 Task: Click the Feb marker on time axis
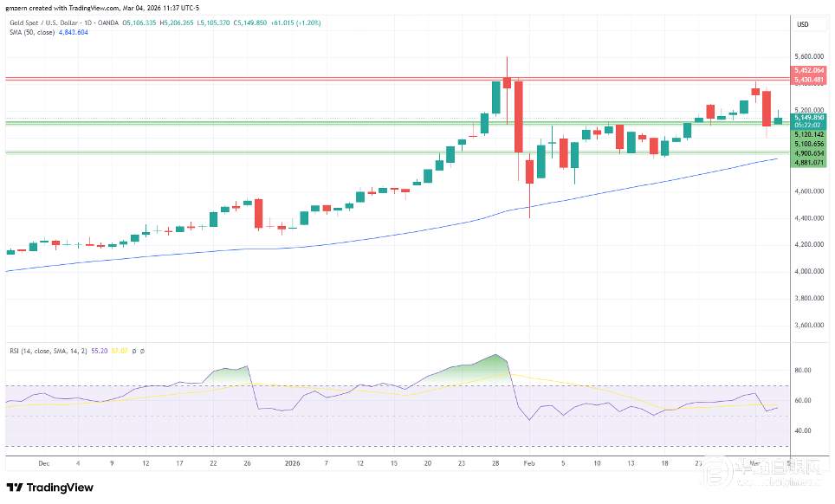pos(528,463)
